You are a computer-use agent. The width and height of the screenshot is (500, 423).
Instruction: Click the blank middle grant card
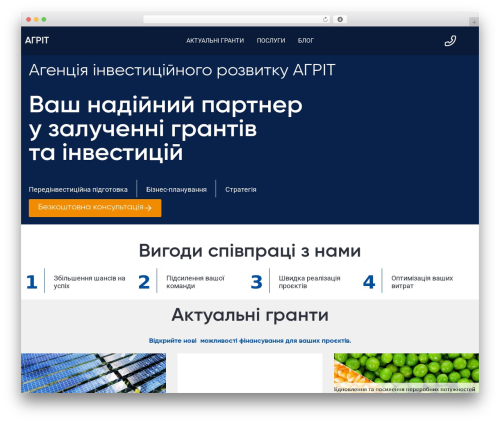click(250, 373)
